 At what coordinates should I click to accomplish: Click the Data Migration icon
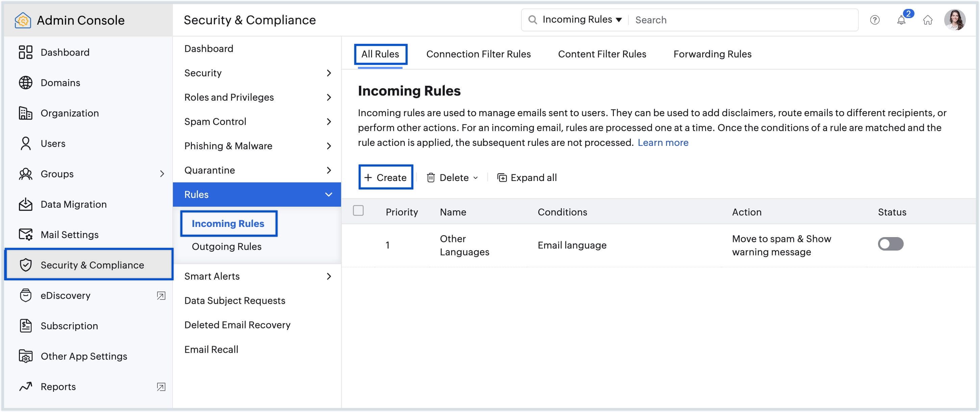point(25,204)
